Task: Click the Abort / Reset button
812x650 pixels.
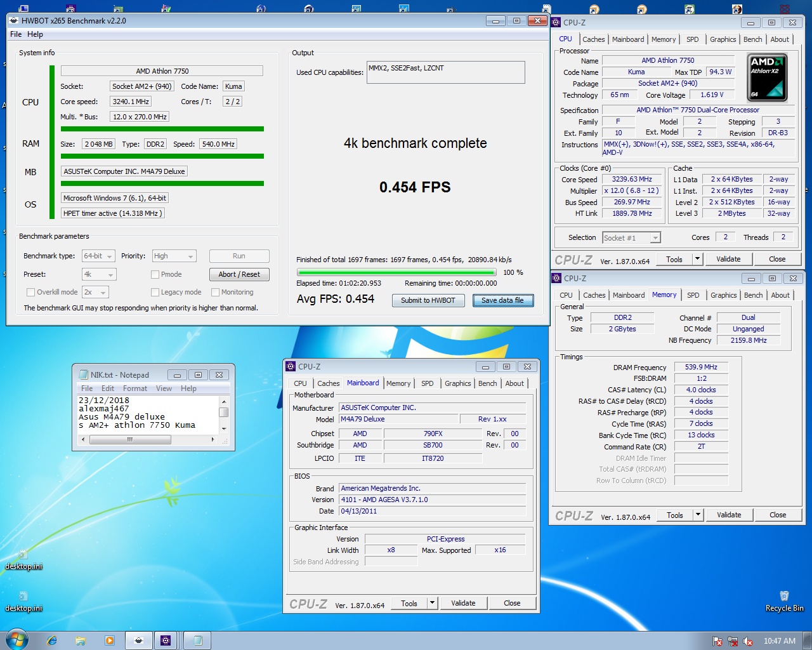Action: tap(239, 274)
